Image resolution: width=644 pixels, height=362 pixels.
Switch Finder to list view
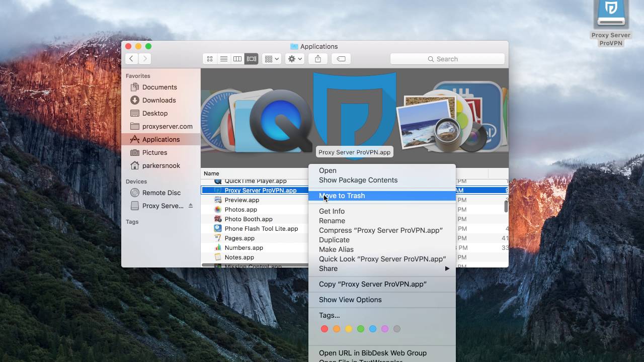(224, 59)
